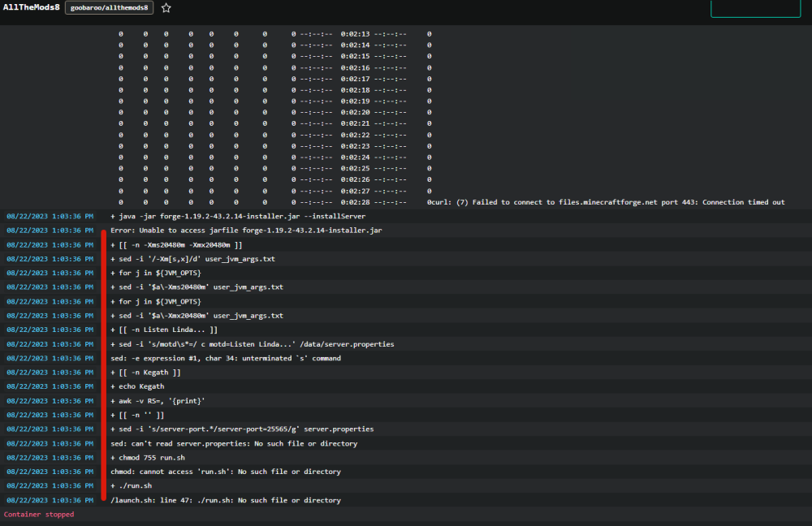Click the timestamp beside the java -jar line
This screenshot has height=526, width=812.
pos(50,217)
